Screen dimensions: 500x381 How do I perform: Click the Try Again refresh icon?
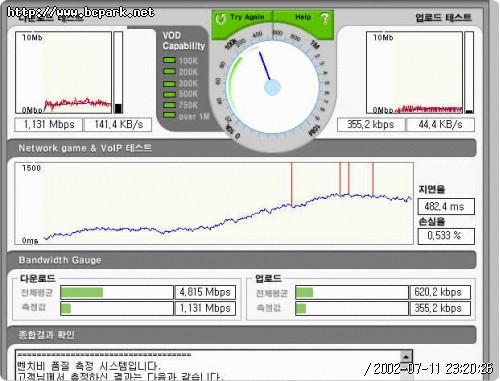point(220,18)
